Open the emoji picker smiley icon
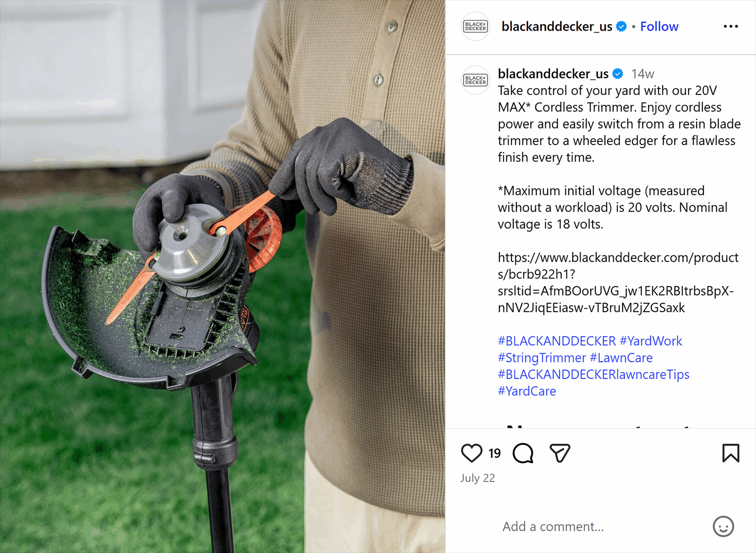Screen dimensions: 756x553 (x=723, y=526)
